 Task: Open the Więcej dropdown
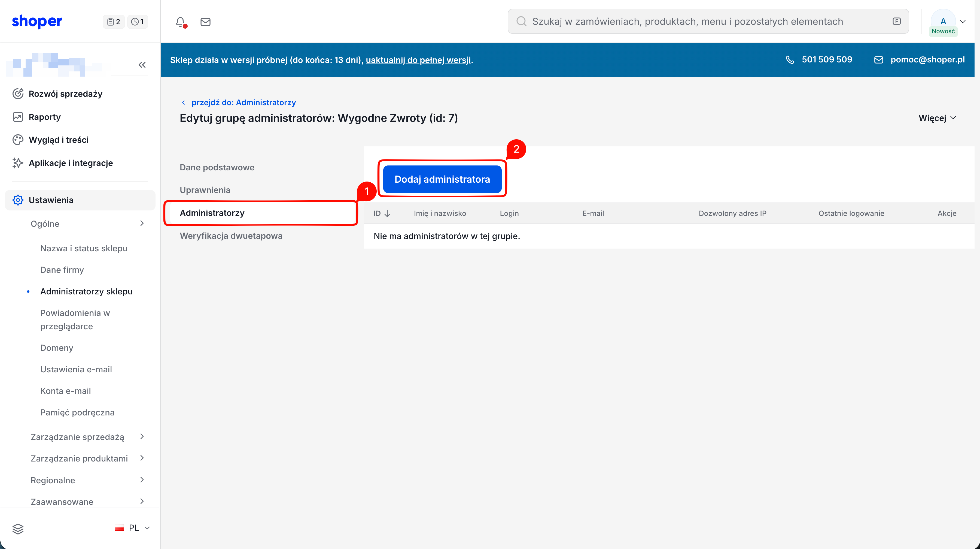click(937, 118)
